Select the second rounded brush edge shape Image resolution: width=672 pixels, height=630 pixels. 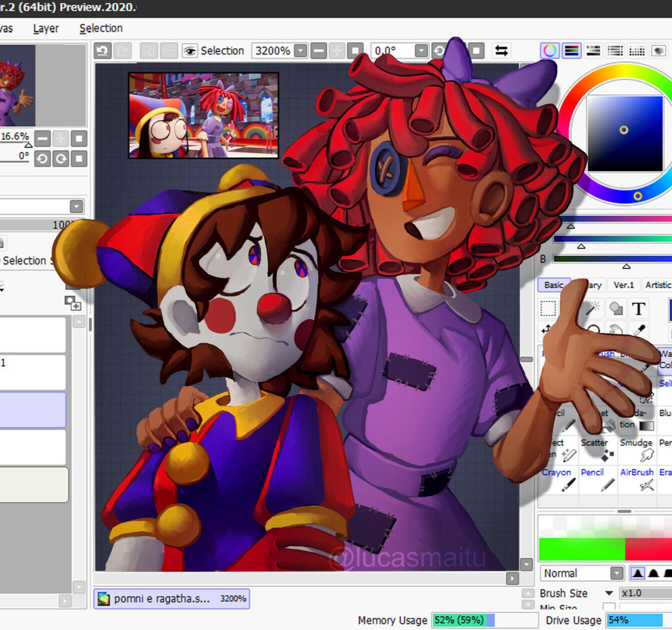653,573
